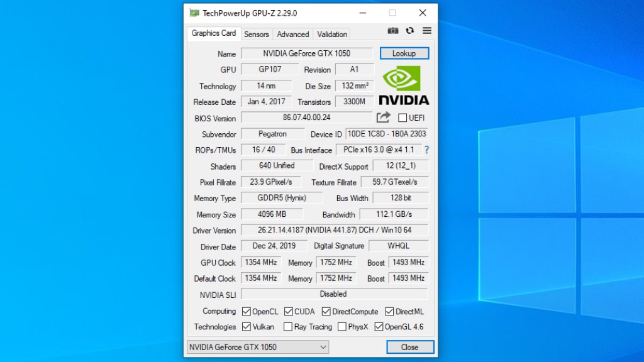Click the GPU Clock row Memory 1752 MHz

pyautogui.click(x=336, y=262)
